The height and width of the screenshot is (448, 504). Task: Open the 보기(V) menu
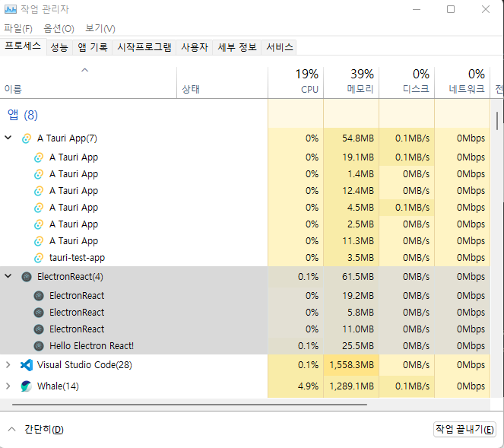100,29
